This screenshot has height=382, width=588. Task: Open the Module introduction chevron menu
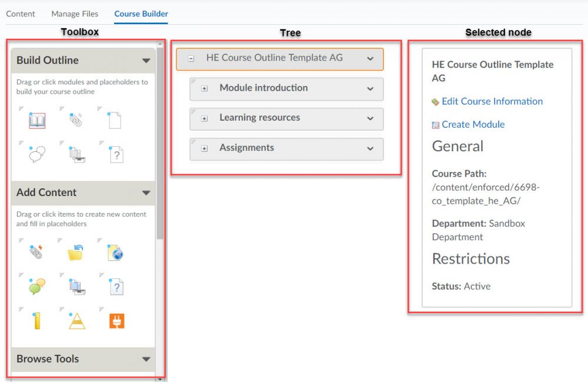click(x=370, y=88)
